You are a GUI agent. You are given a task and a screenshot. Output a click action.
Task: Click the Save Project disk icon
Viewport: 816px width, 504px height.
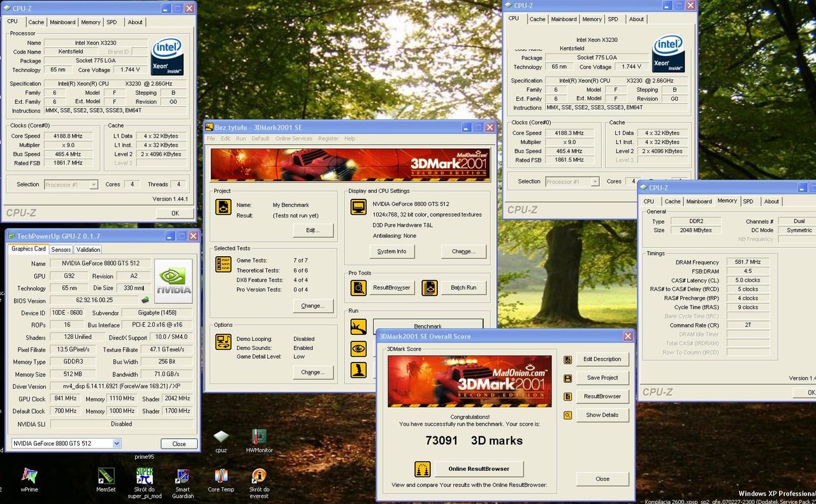click(x=567, y=378)
